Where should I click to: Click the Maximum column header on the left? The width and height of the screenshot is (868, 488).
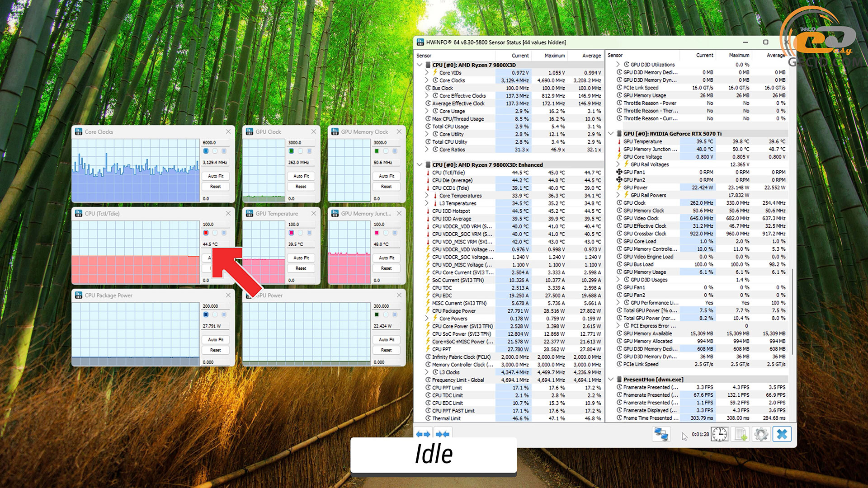[x=554, y=56]
